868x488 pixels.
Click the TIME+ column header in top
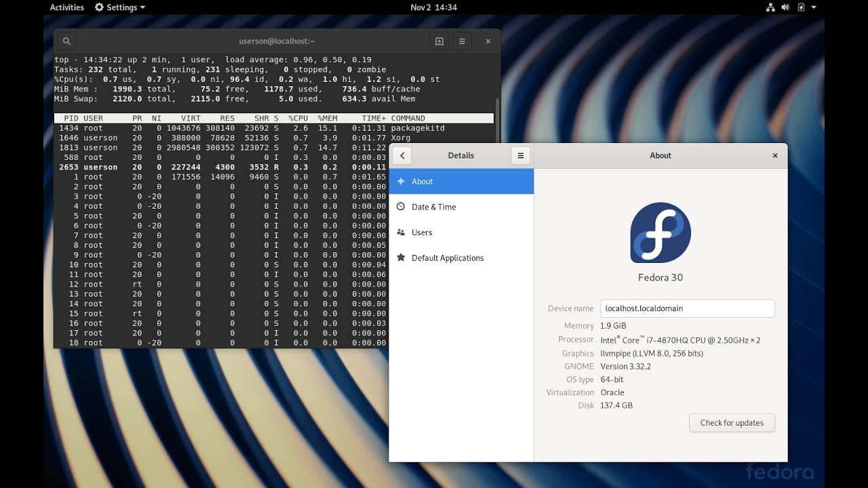coord(374,119)
